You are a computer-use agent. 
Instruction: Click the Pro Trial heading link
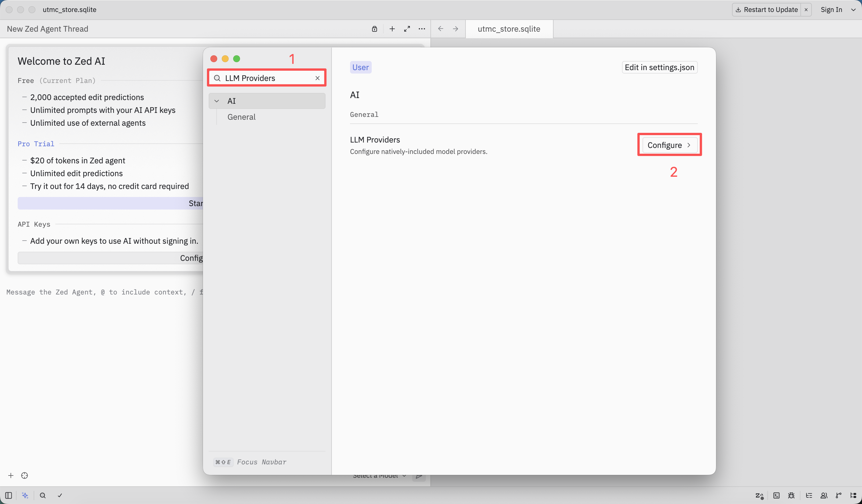[x=36, y=144]
